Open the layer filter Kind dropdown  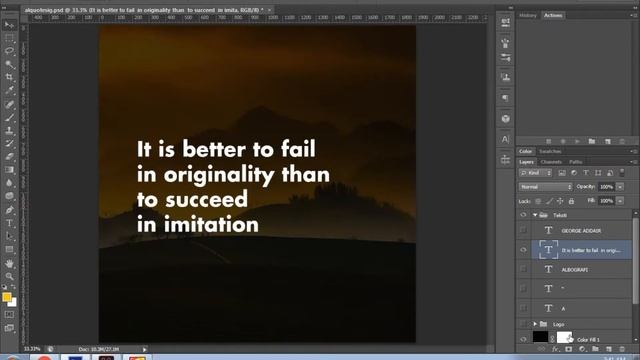point(535,173)
